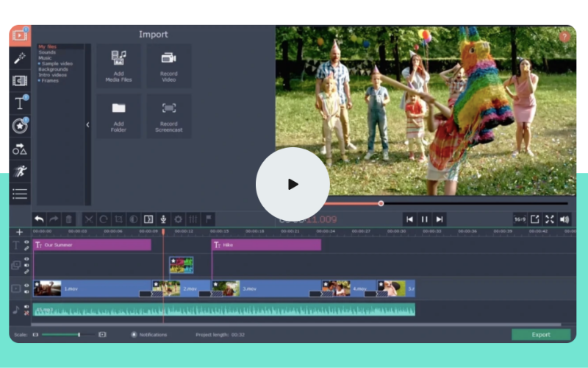Select the colorful overlay clip thumbnail

(x=182, y=265)
